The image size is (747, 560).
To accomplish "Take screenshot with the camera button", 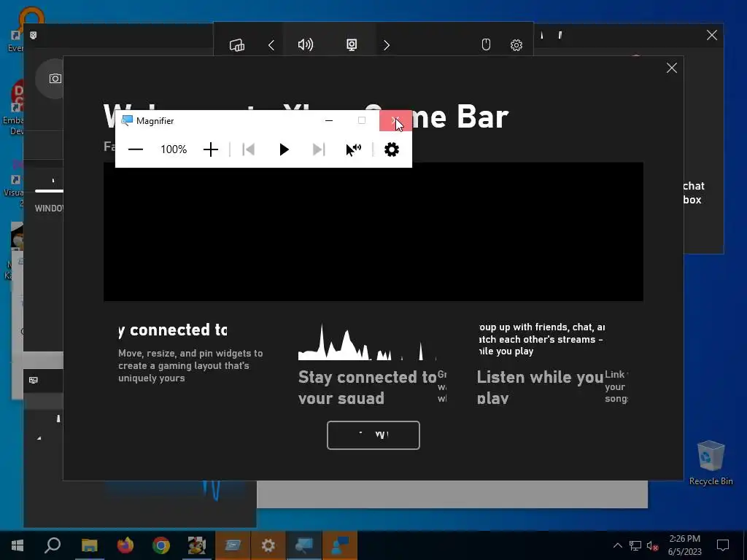I will [x=55, y=79].
